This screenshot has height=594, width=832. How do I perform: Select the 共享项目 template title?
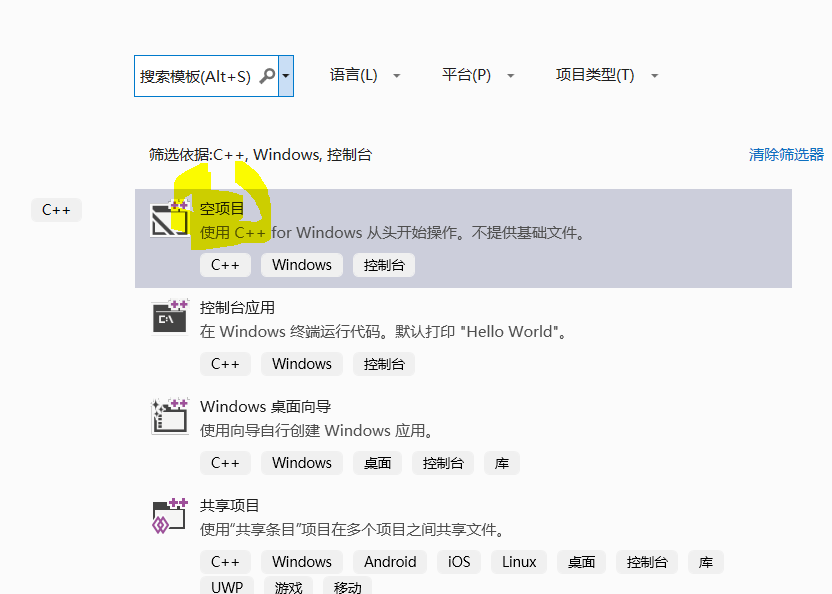[x=229, y=505]
